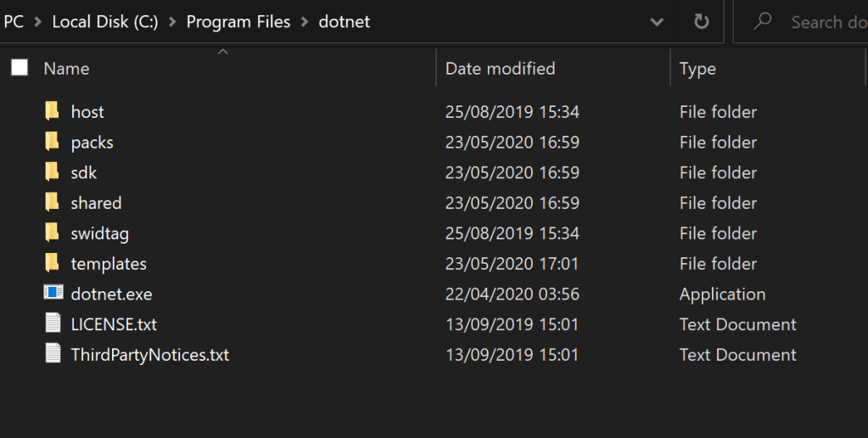
Task: Expand chevron after Local Disk (C:)
Action: click(172, 22)
